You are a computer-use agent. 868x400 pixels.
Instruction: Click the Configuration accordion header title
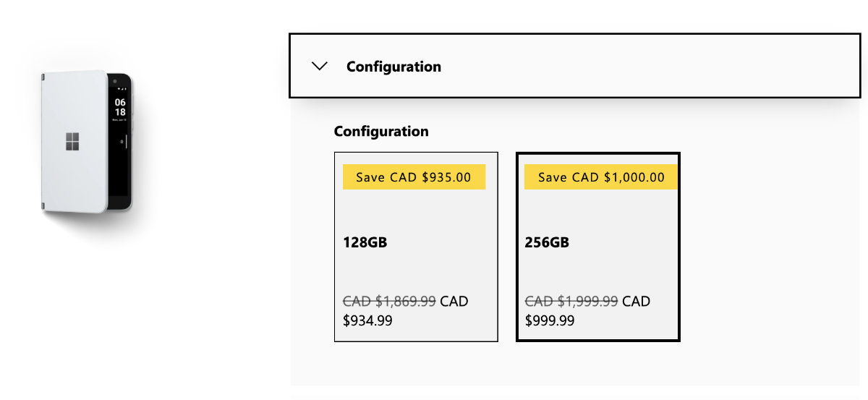pos(393,67)
